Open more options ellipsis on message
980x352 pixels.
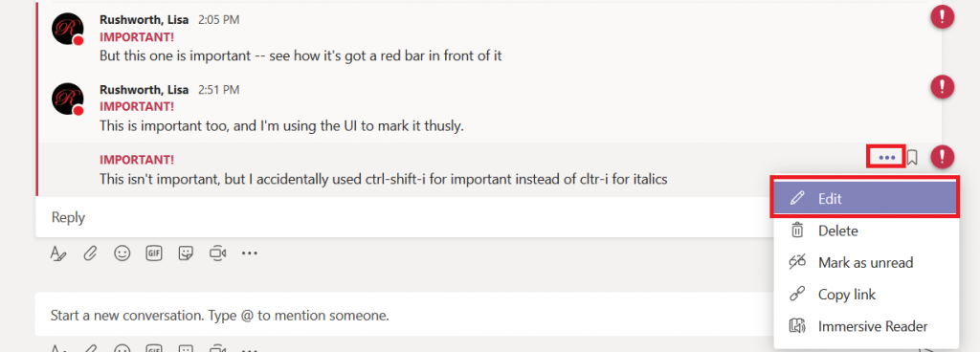point(887,157)
